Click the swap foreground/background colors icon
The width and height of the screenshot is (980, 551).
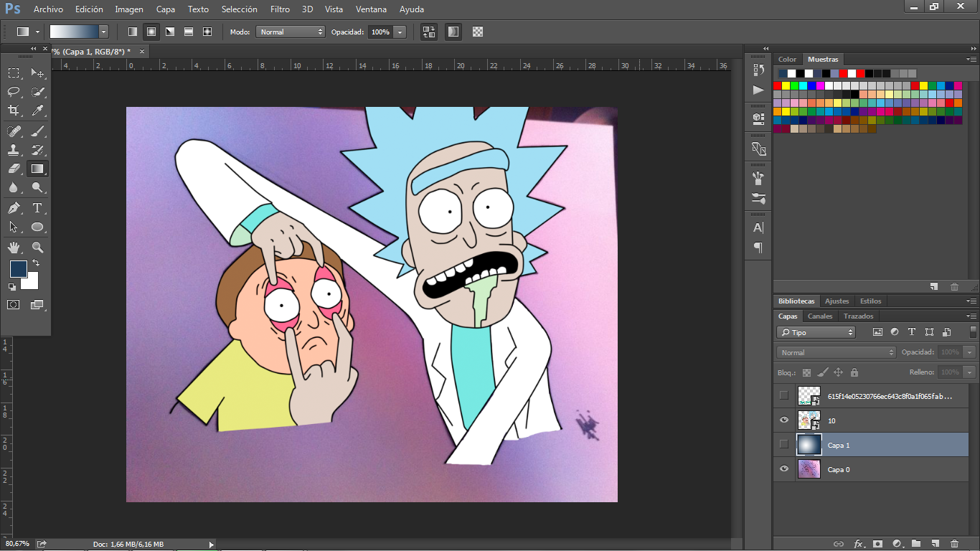(x=36, y=263)
